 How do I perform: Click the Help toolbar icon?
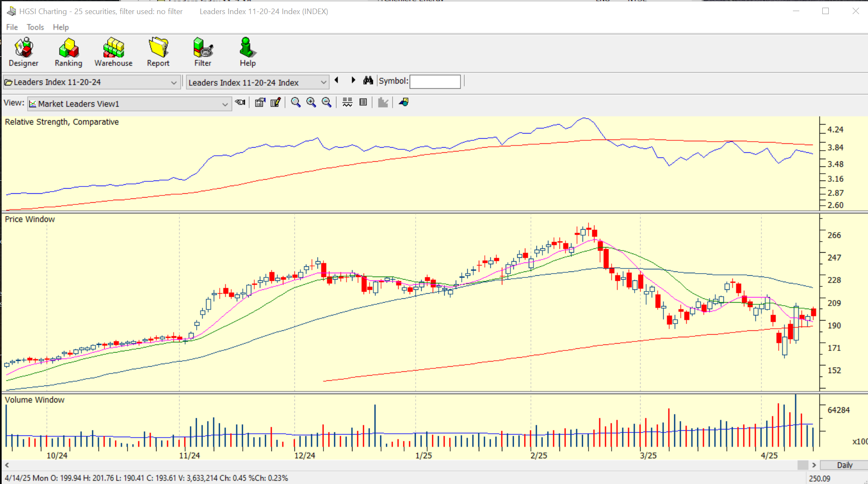pos(248,52)
